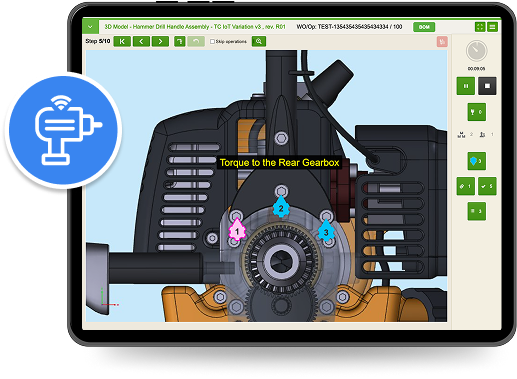The image size is (517, 379).
Task: Select torque marker 3 on the gearbox
Action: 326,230
